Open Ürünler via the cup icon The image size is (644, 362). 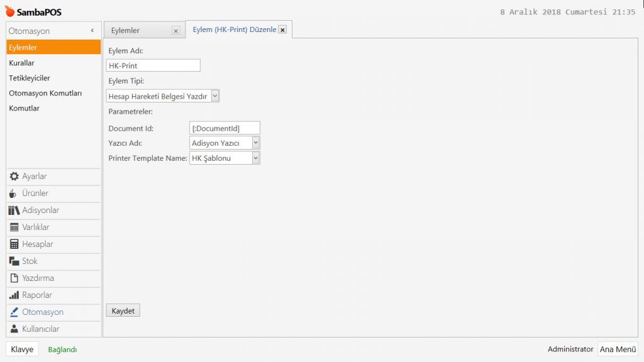[x=14, y=194]
